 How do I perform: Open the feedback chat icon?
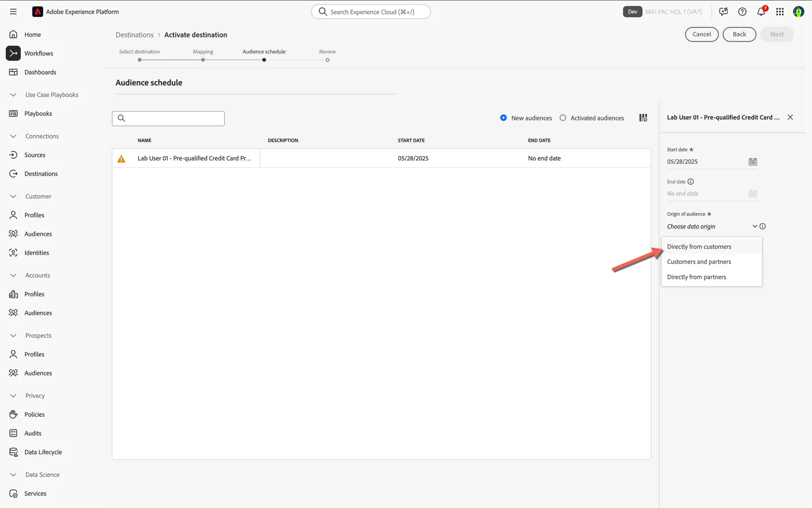coord(724,12)
